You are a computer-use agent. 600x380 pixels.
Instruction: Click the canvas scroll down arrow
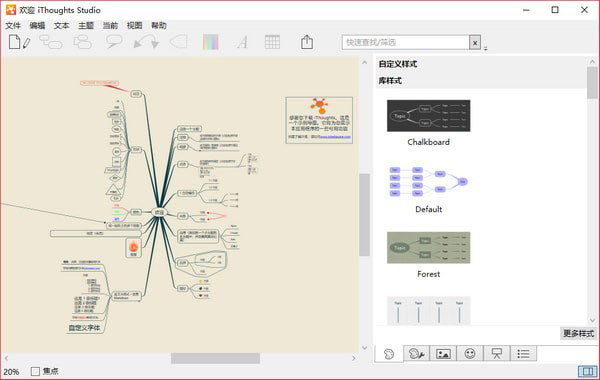[x=364, y=347]
